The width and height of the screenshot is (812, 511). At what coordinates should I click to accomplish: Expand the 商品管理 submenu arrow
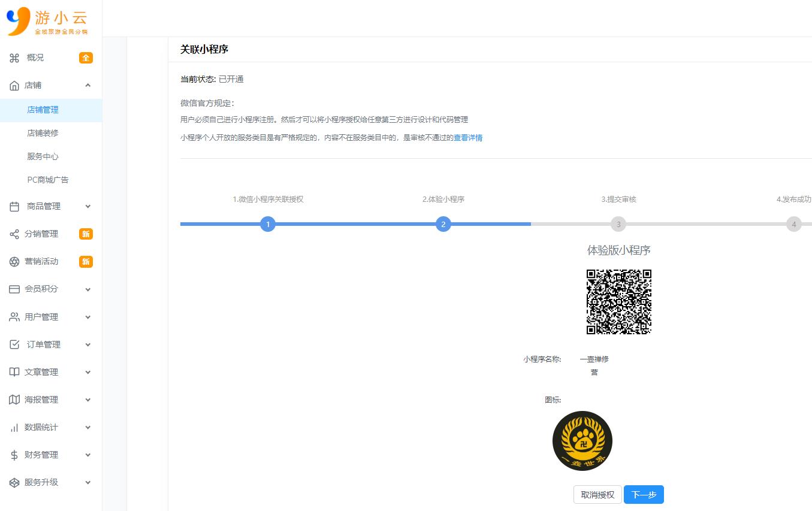point(88,207)
